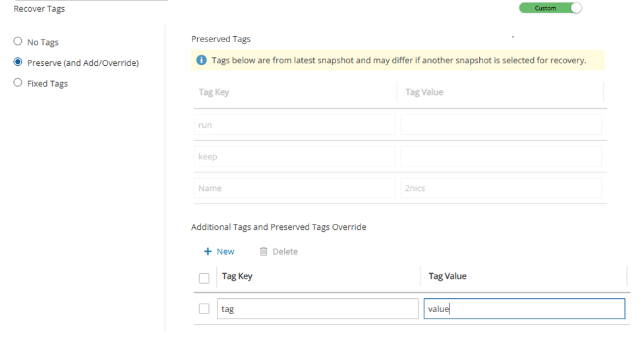This screenshot has width=644, height=341.
Task: Click the '2nics' preserved tag value field
Action: click(x=500, y=188)
